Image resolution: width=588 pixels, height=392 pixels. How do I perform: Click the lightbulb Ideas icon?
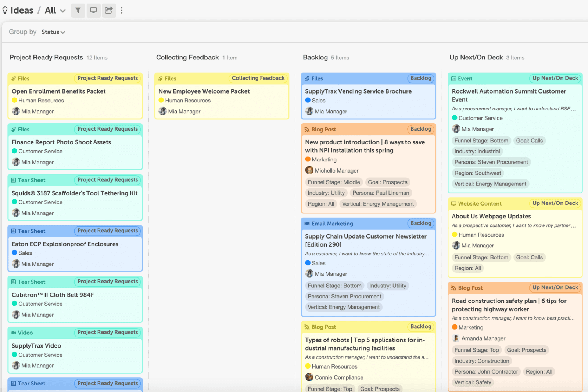tap(5, 10)
